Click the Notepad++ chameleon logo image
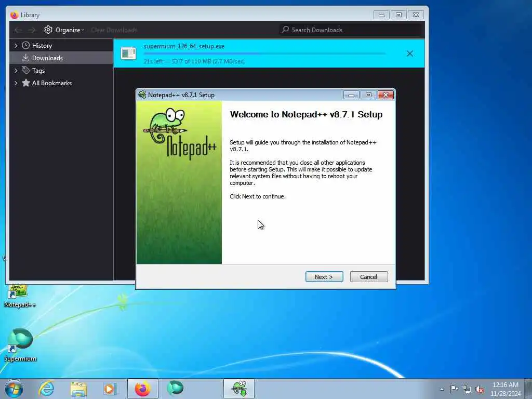This screenshot has height=399, width=532. [x=180, y=134]
